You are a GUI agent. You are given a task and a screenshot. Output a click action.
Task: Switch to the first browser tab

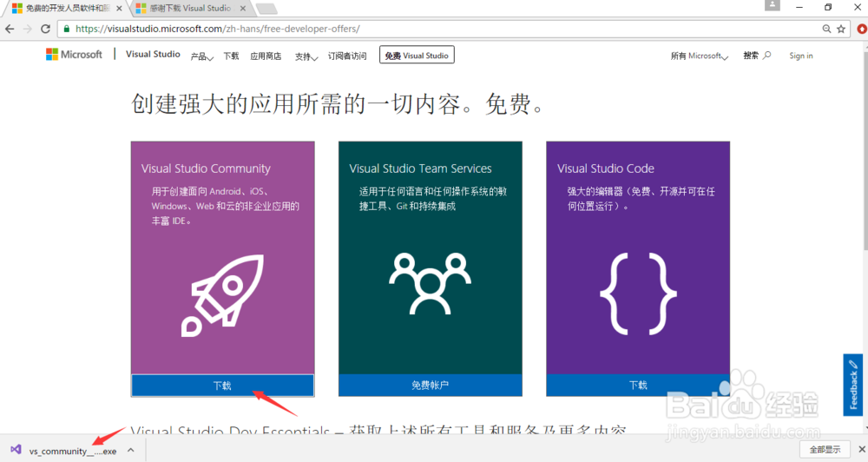(x=67, y=9)
